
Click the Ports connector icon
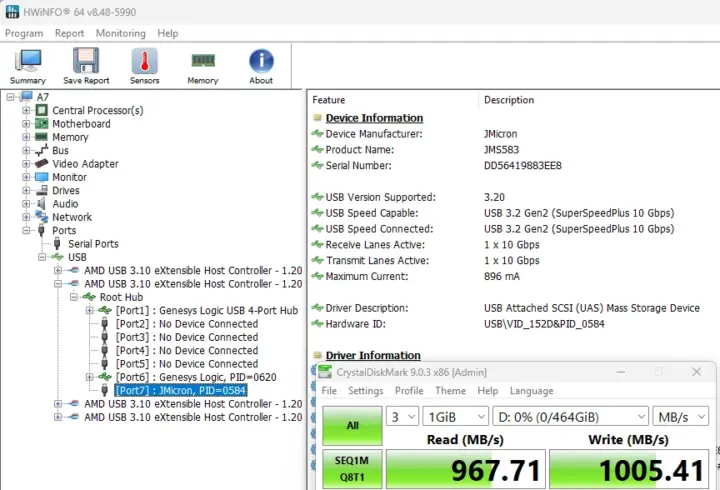pyautogui.click(x=41, y=230)
